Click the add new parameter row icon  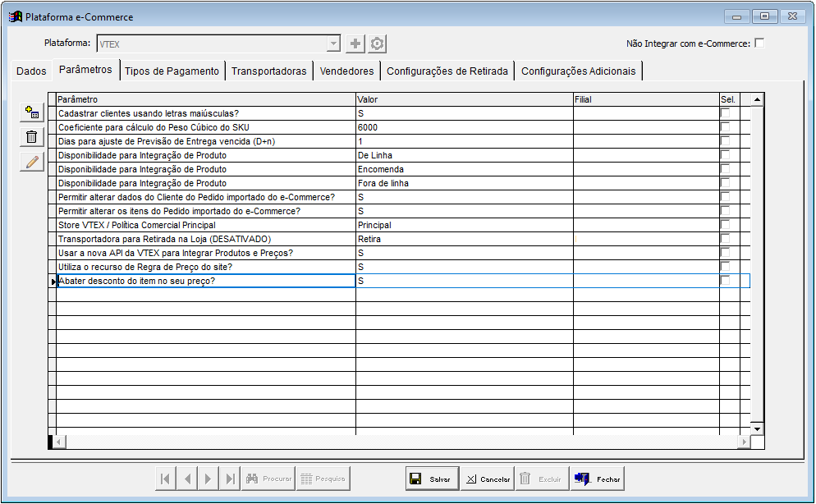[32, 113]
